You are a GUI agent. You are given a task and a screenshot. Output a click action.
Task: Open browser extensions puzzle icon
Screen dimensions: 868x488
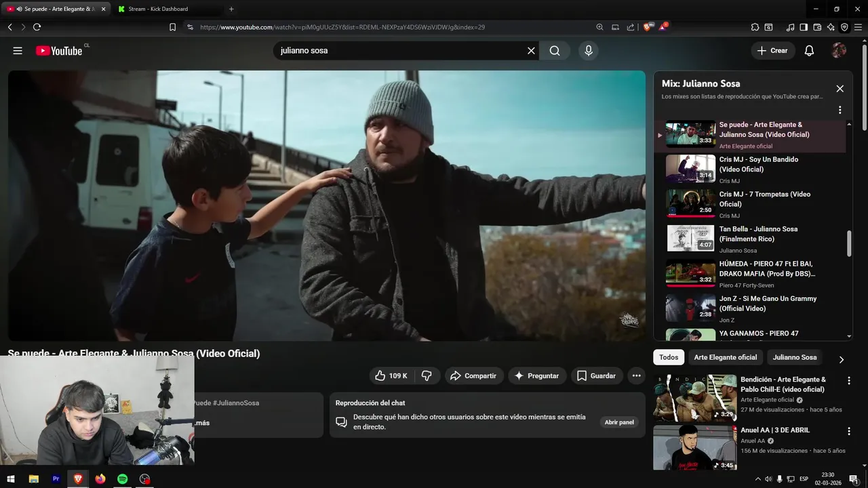(755, 27)
